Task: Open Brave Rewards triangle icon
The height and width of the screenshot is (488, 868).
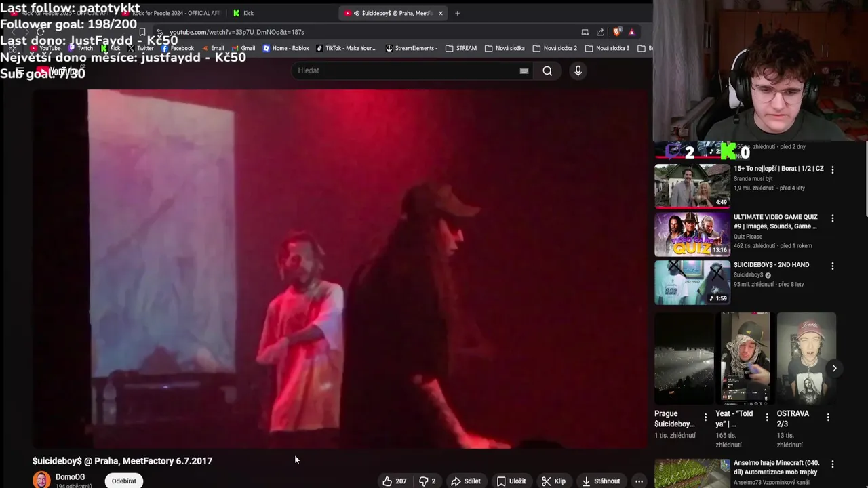Action: [632, 32]
